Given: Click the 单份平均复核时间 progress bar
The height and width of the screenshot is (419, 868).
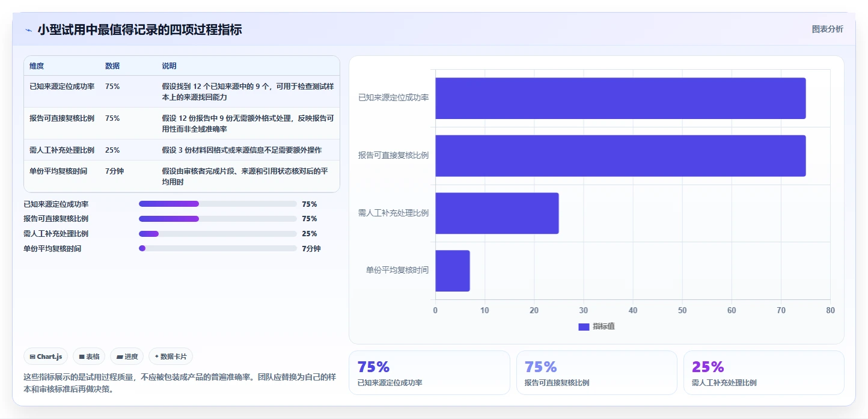Looking at the screenshot, I should click(218, 248).
